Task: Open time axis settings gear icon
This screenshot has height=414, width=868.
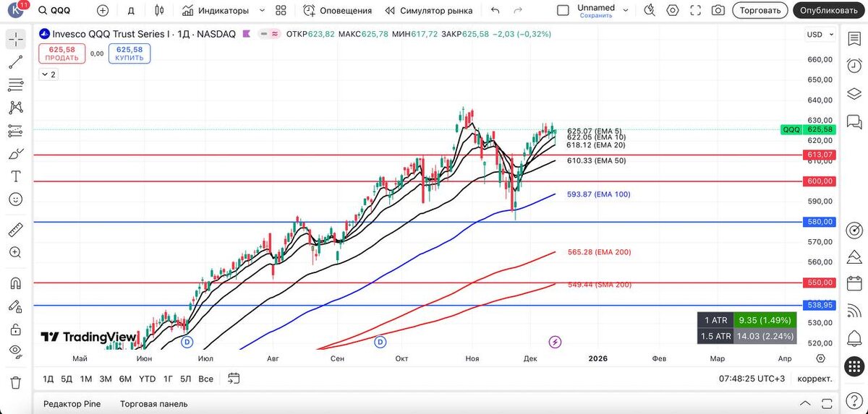Action: pyautogui.click(x=821, y=358)
